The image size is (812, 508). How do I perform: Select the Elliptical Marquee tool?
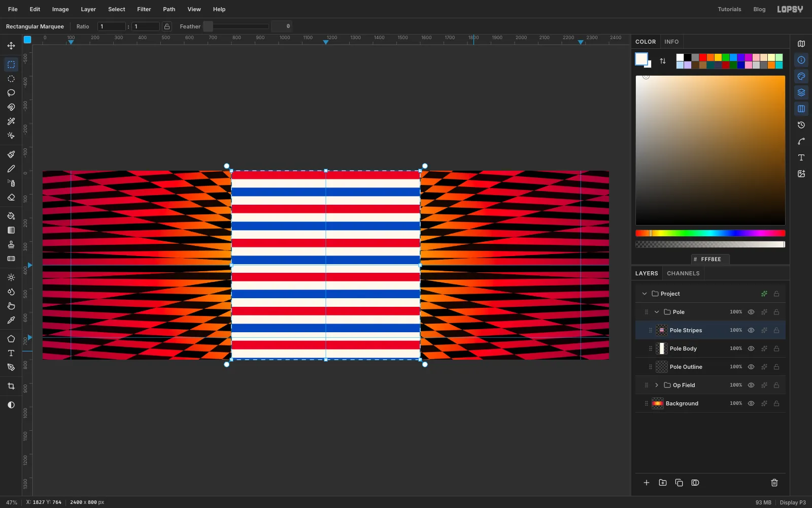click(11, 79)
